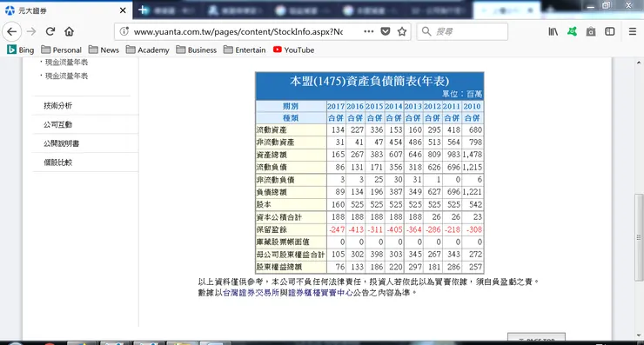This screenshot has height=345, width=644.
Task: Click the 1,478 total assets value
Action: 473,155
